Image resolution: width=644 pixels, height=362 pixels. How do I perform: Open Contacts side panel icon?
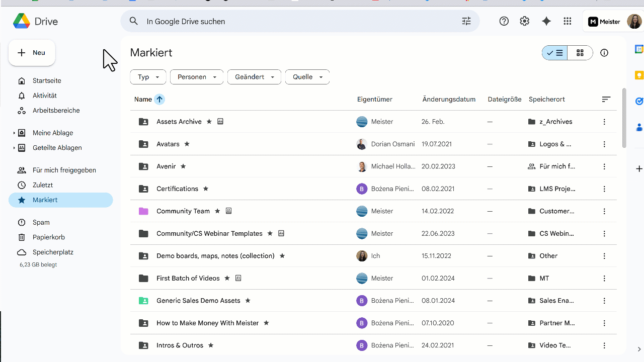coord(639,127)
